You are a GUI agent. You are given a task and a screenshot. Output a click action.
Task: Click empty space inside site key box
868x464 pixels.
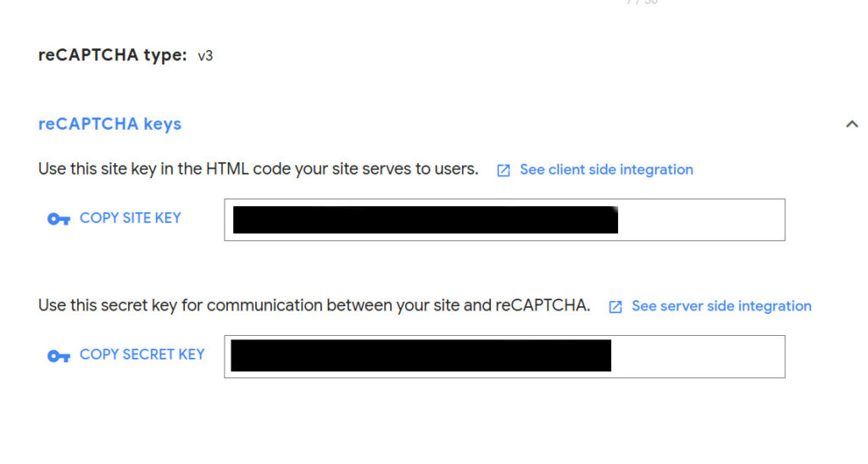(x=701, y=220)
